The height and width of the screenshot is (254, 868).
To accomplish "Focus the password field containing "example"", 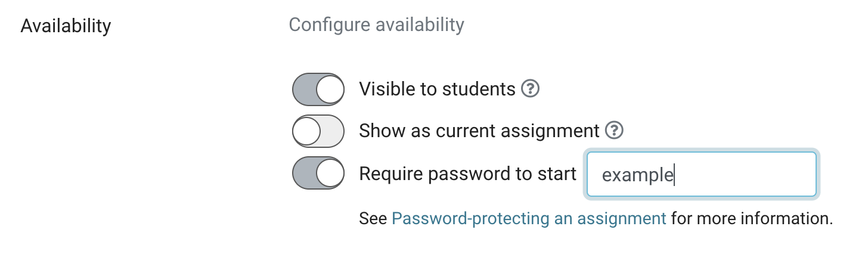I will [701, 174].
